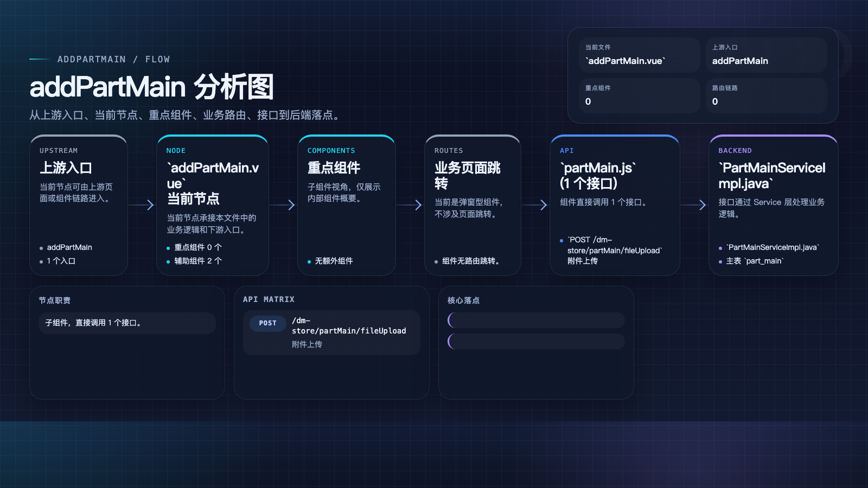Click the first empty row in 核心落点
868x488 pixels.
click(x=536, y=320)
